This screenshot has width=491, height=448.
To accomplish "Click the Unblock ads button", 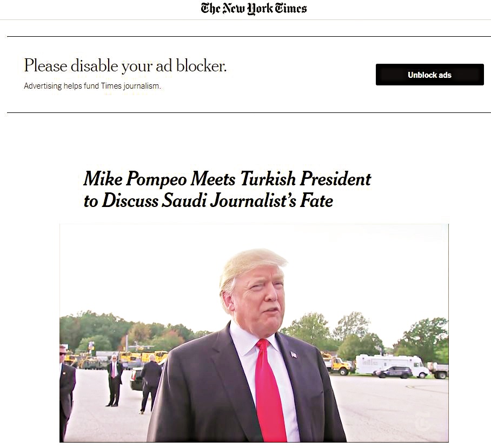I will click(x=429, y=75).
